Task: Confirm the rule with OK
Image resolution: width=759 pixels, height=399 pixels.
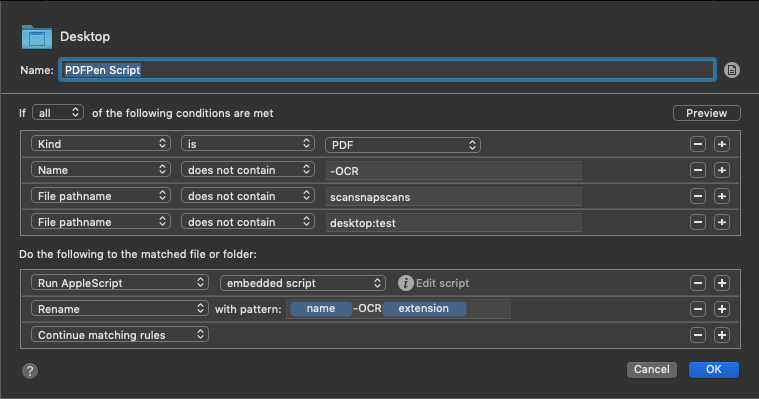Action: click(x=713, y=369)
